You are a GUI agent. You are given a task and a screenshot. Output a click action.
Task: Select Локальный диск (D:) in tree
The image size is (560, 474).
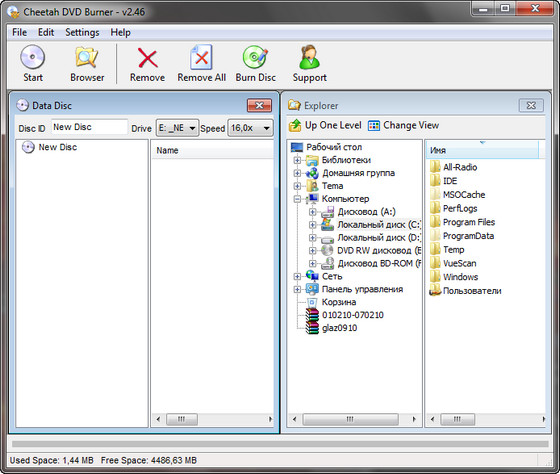pyautogui.click(x=371, y=238)
